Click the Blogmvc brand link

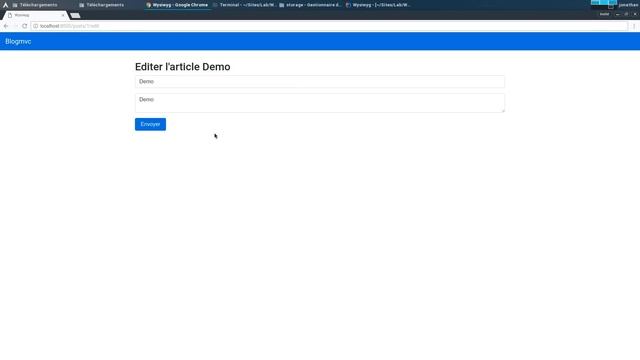[18, 41]
